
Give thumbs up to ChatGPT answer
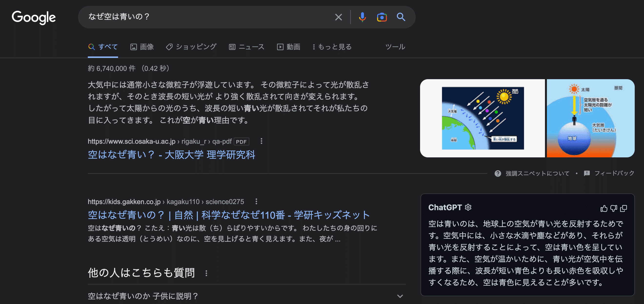tap(604, 208)
